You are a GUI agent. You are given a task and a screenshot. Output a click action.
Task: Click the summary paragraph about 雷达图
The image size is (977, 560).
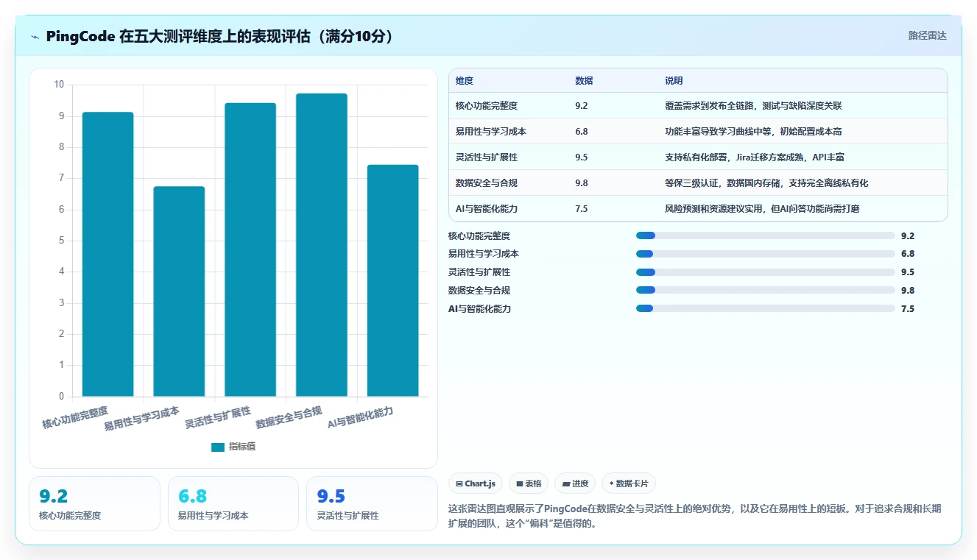[694, 516]
